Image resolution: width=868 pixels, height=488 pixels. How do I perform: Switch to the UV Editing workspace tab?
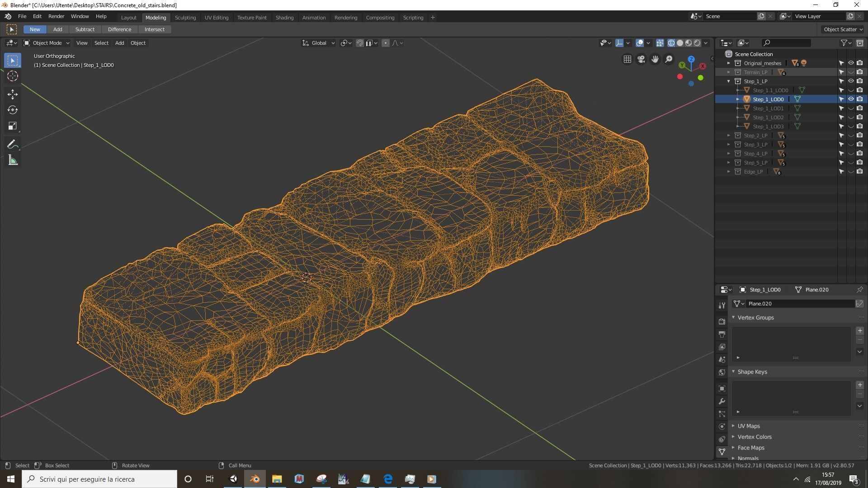click(x=216, y=18)
